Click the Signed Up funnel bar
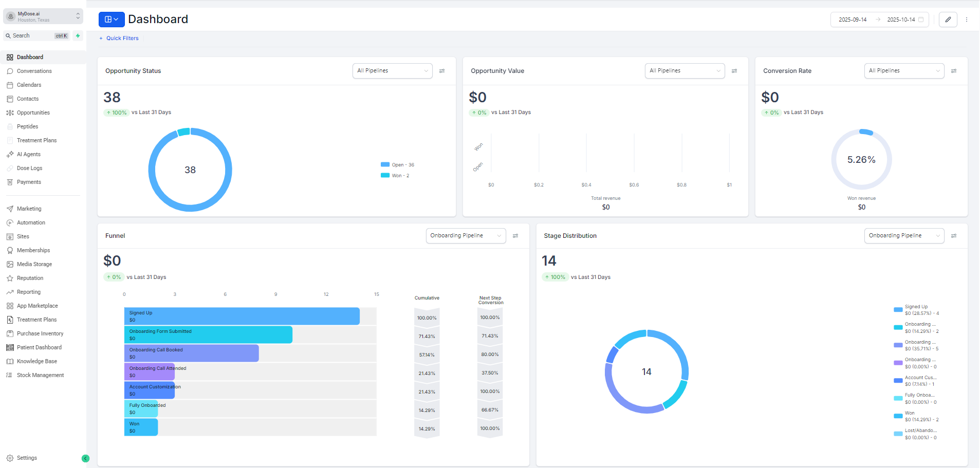Screen dimensions: 980x468 click(242, 316)
